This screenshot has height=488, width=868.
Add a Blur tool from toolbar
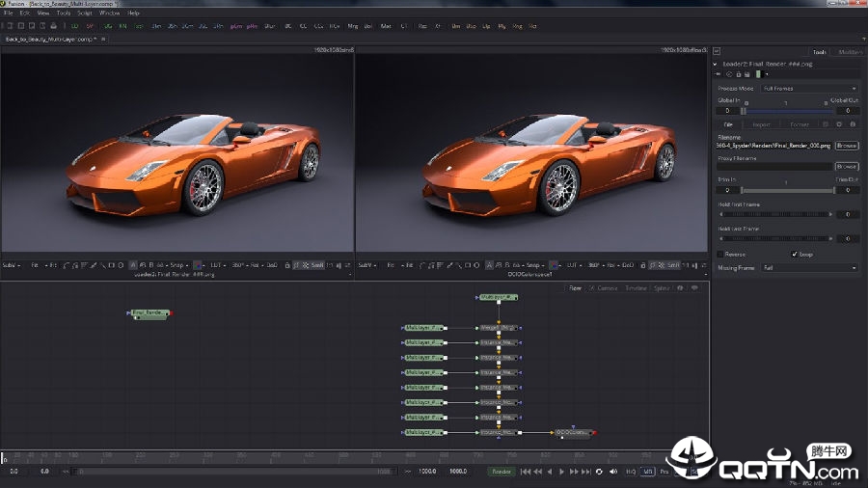[x=270, y=26]
